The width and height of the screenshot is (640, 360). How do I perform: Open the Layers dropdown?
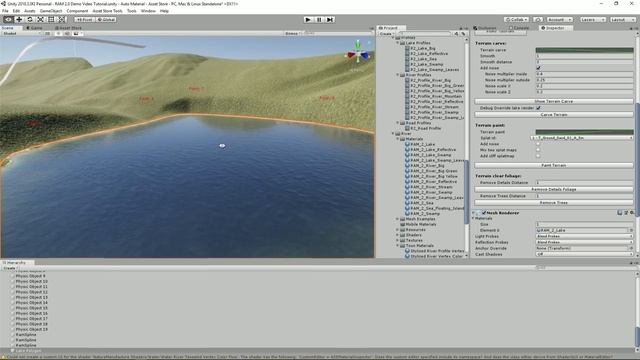click(x=593, y=19)
